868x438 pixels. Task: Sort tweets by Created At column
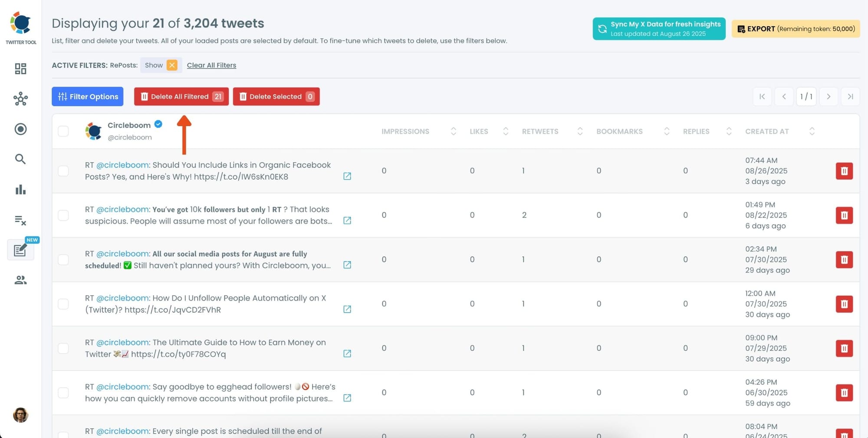pos(812,131)
